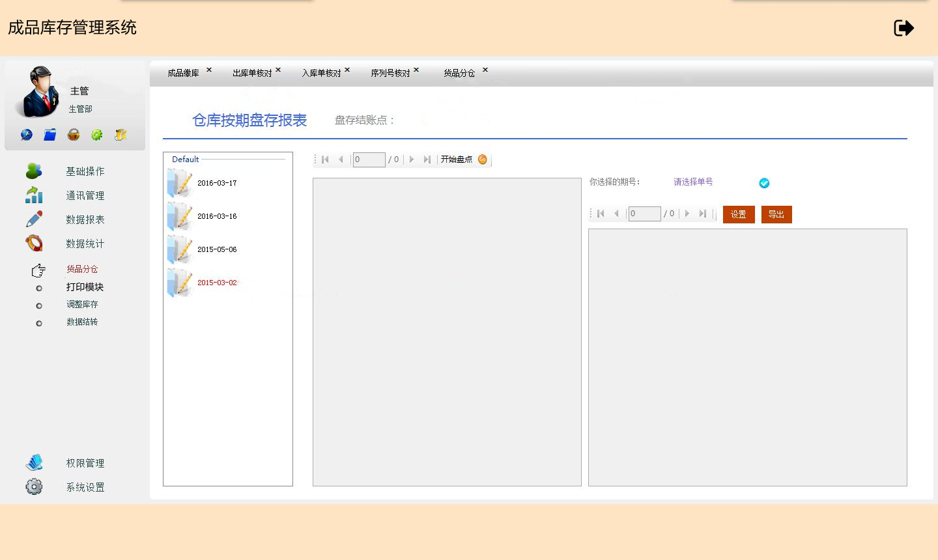Click the padlock icon under the user profile

[x=74, y=135]
